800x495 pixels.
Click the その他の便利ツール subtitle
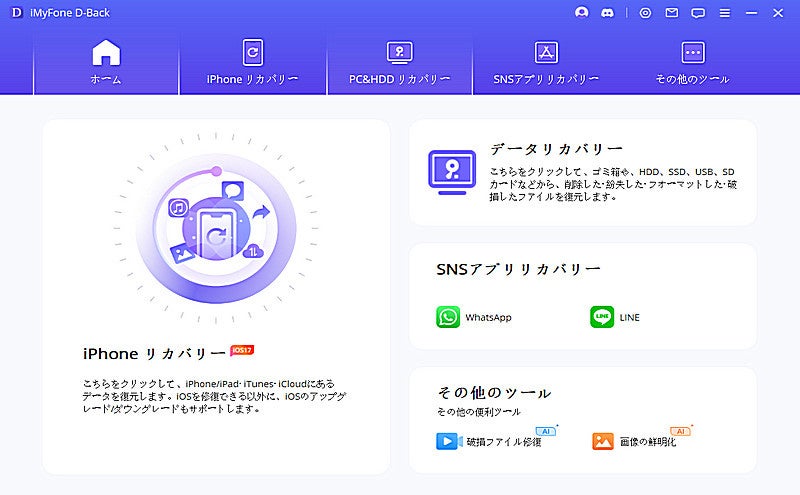pyautogui.click(x=479, y=412)
